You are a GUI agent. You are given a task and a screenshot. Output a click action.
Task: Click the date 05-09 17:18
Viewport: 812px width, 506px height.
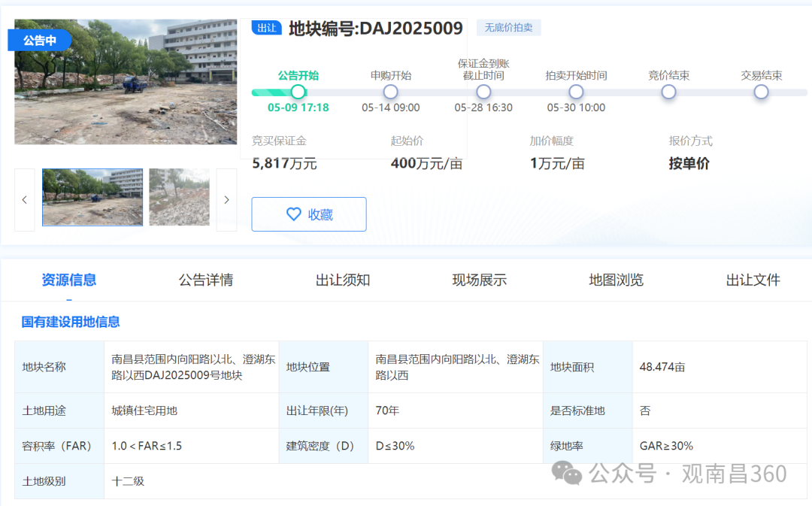(x=298, y=108)
